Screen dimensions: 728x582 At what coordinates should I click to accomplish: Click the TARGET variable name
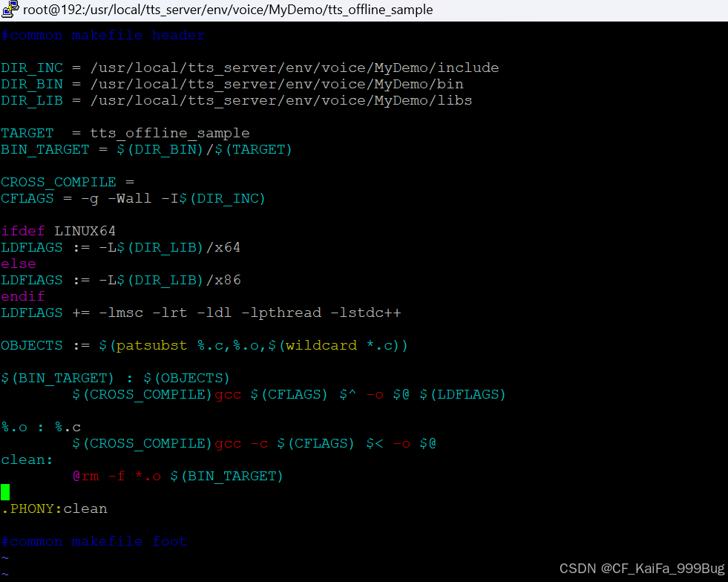(27, 134)
